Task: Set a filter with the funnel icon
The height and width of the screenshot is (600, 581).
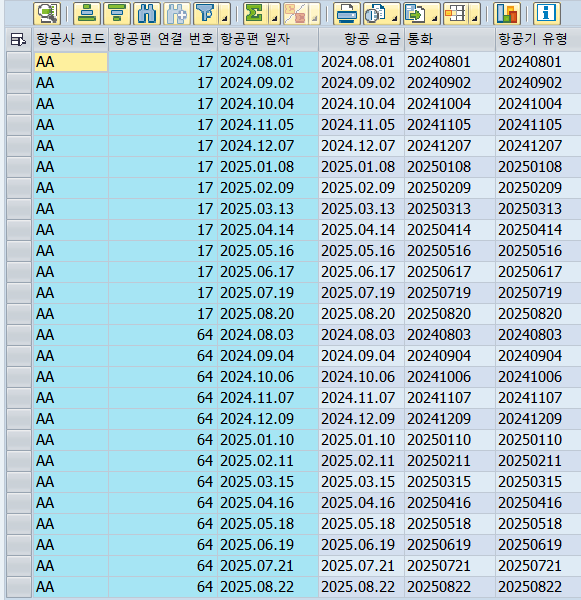Action: click(x=206, y=13)
